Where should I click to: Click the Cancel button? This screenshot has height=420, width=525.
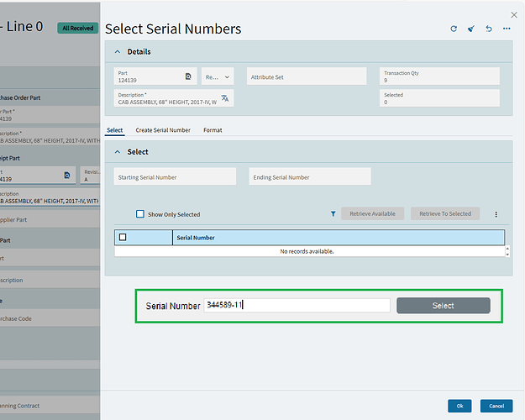point(496,406)
